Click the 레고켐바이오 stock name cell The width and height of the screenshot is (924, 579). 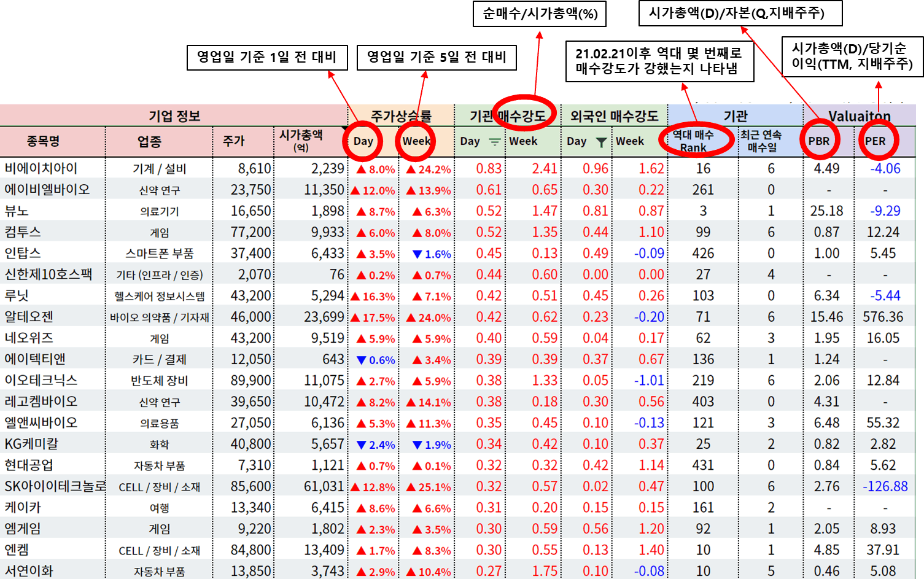[x=41, y=402]
